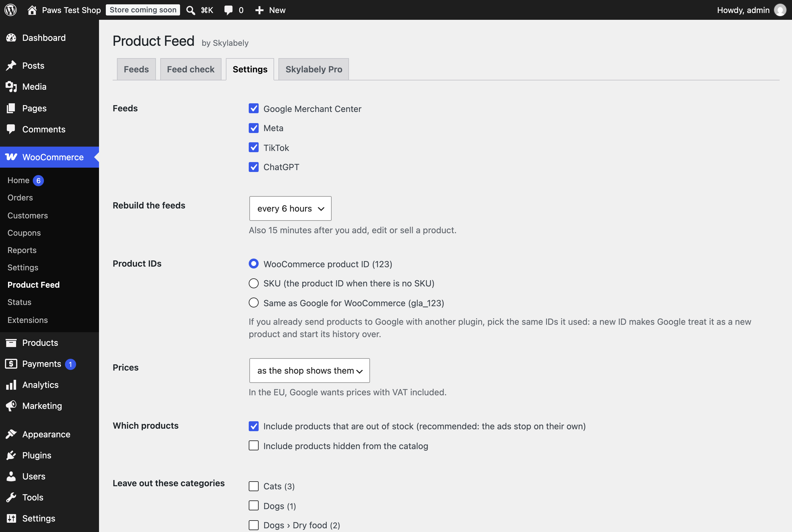Select Same as Google for WooCommerce radio
Screen dimensions: 792x532
[x=253, y=302]
